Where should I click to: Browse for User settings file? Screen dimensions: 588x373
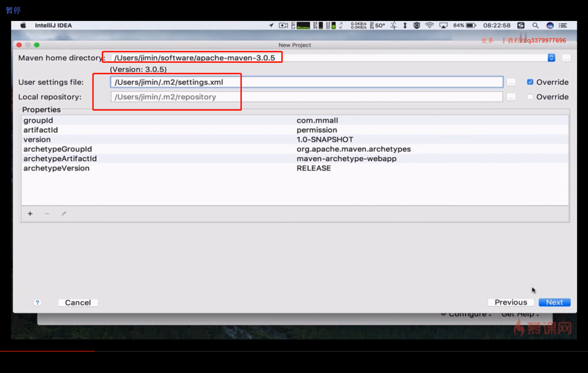click(x=511, y=82)
